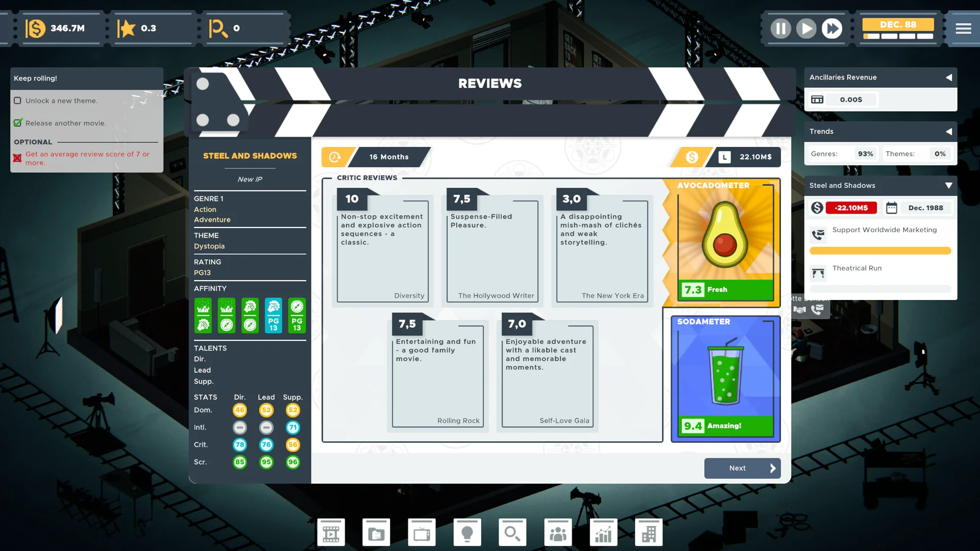Viewport: 980px width, 551px height.
Task: View statistics via the chart icon
Action: [603, 532]
